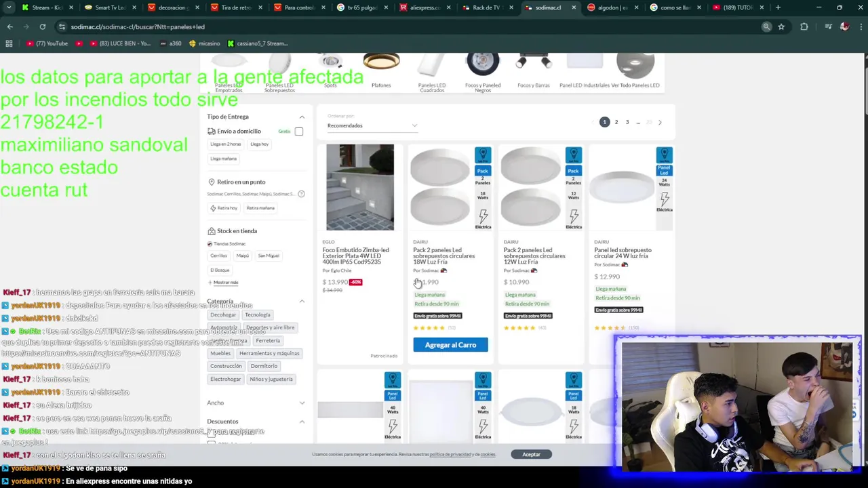Click the address bar URL field
Viewport: 868px width, 488px height.
coord(407,26)
